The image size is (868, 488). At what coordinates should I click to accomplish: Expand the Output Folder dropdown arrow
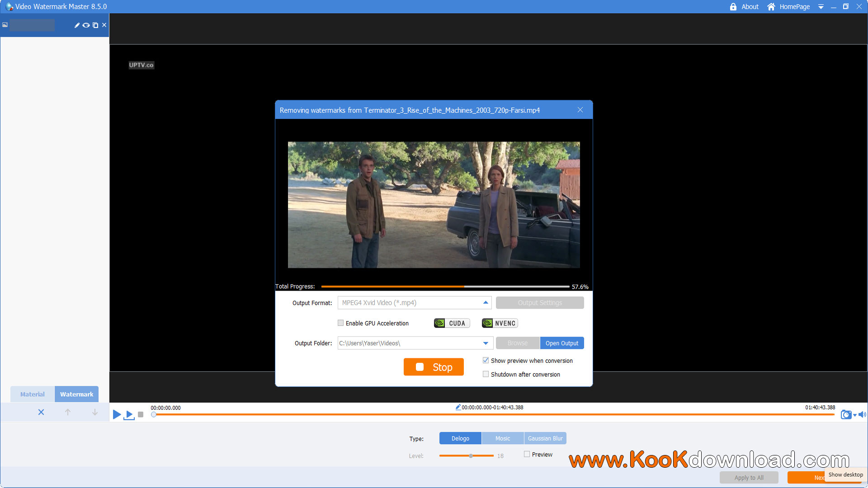coord(486,343)
